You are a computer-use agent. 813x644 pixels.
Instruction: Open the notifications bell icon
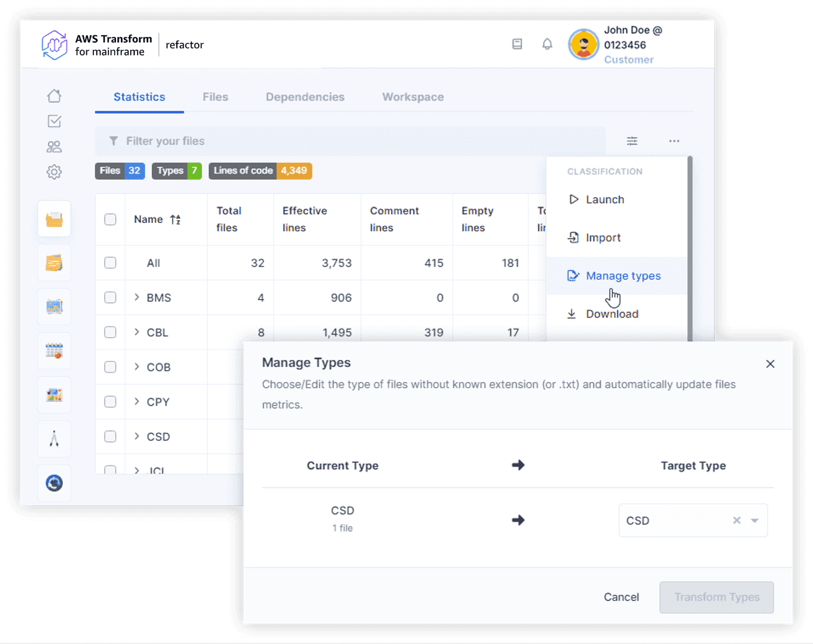point(547,45)
